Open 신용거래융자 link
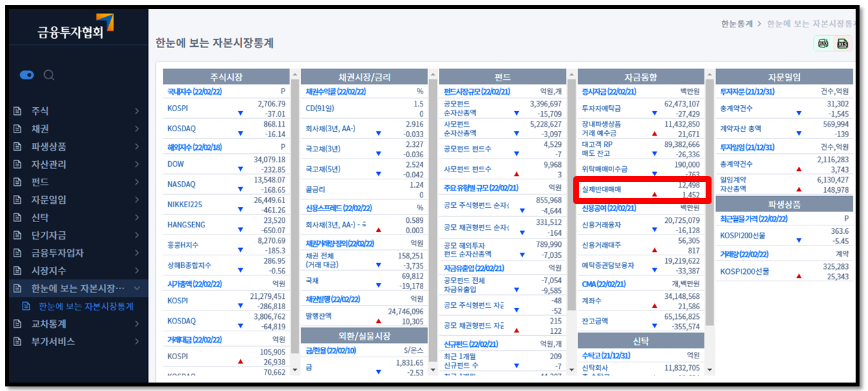Viewport: 868px width, 391px height. click(601, 225)
